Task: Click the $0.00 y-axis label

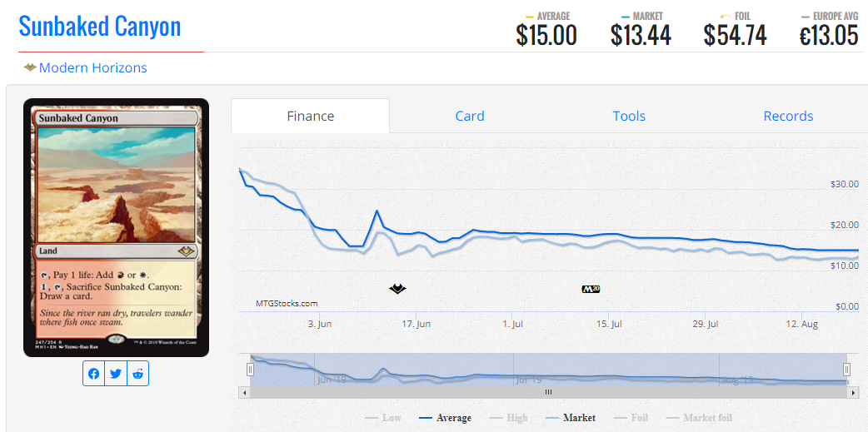Action: pyautogui.click(x=847, y=306)
